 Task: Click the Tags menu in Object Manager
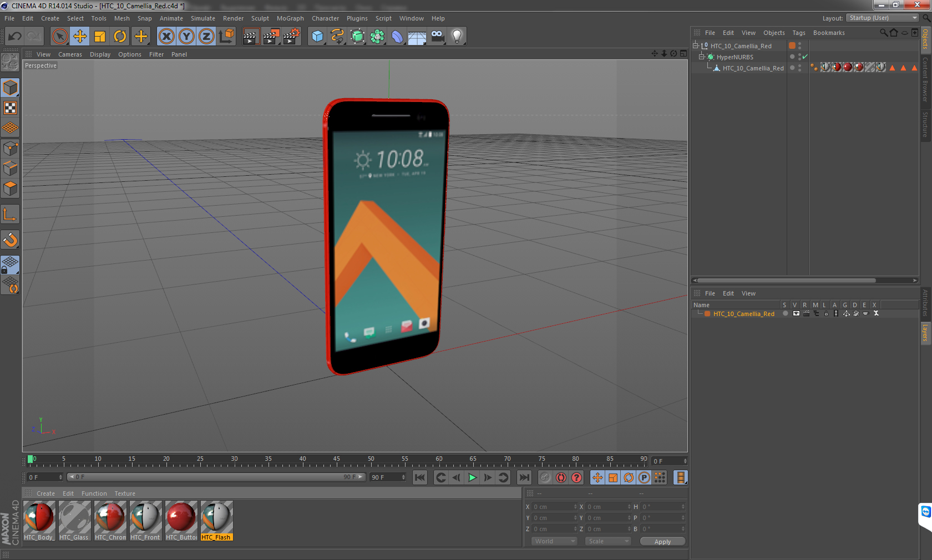[x=798, y=33]
